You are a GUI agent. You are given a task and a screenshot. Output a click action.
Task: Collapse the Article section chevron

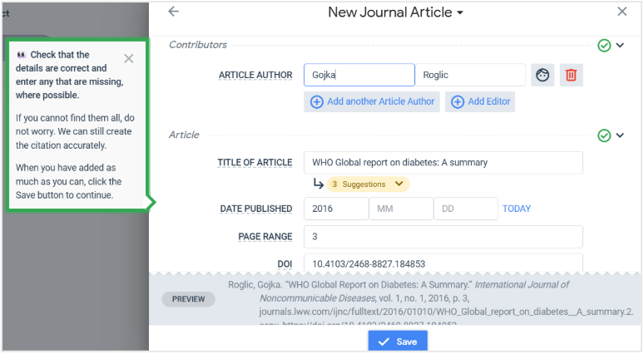(x=620, y=135)
